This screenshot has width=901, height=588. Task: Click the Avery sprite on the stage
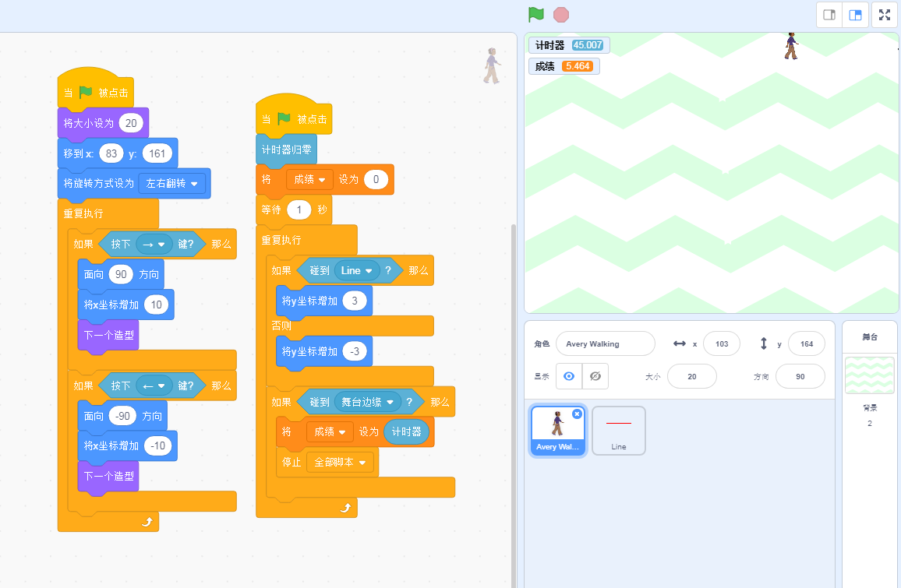point(791,46)
